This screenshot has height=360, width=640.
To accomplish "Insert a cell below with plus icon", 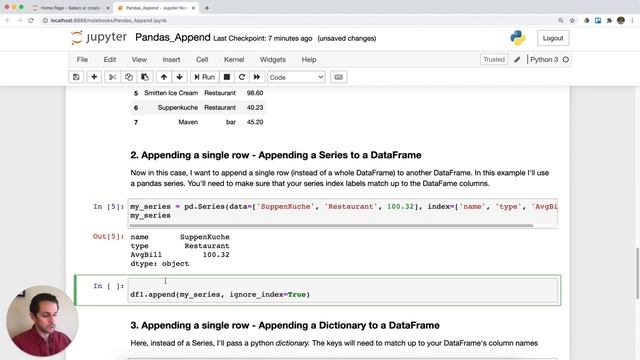I will [x=94, y=77].
